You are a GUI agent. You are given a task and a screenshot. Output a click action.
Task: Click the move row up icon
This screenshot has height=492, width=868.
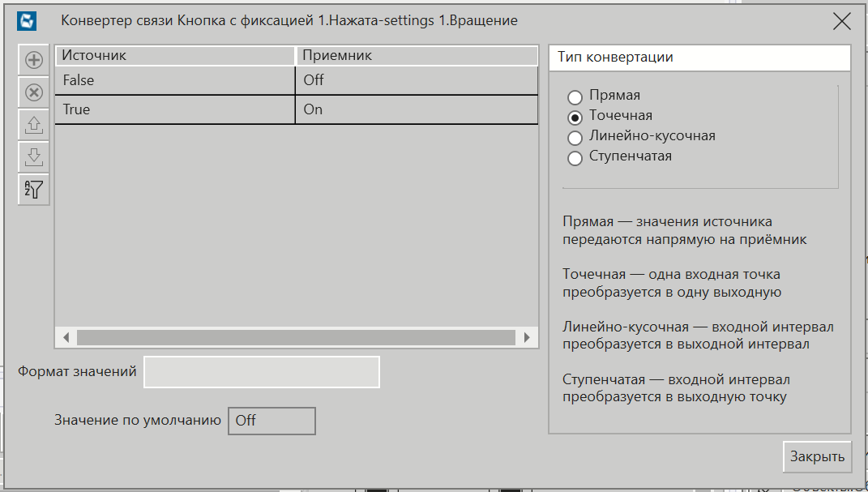34,125
